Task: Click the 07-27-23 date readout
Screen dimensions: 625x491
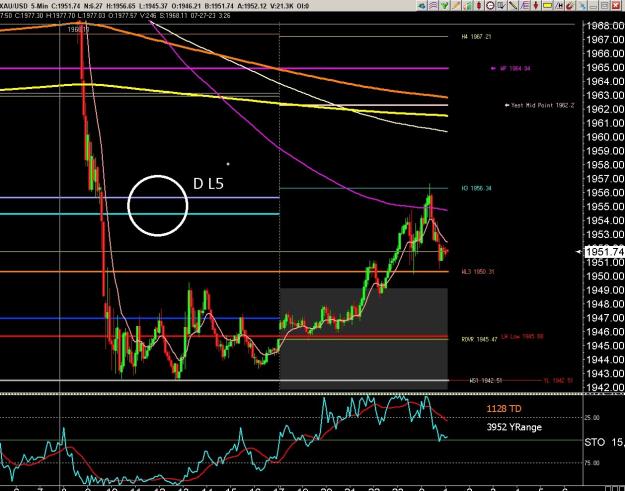Action: [x=204, y=16]
